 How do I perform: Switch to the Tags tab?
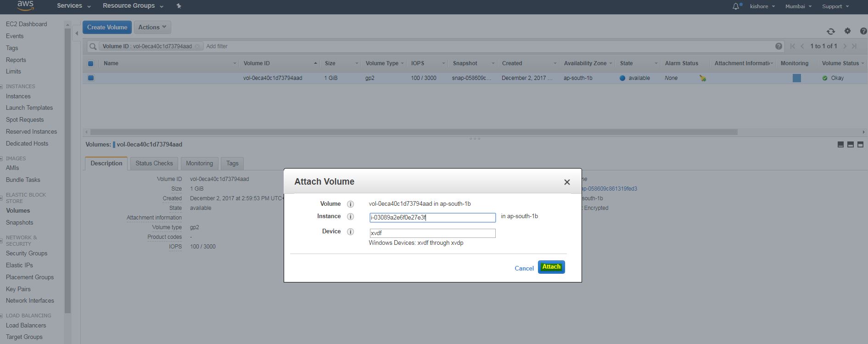tap(232, 164)
